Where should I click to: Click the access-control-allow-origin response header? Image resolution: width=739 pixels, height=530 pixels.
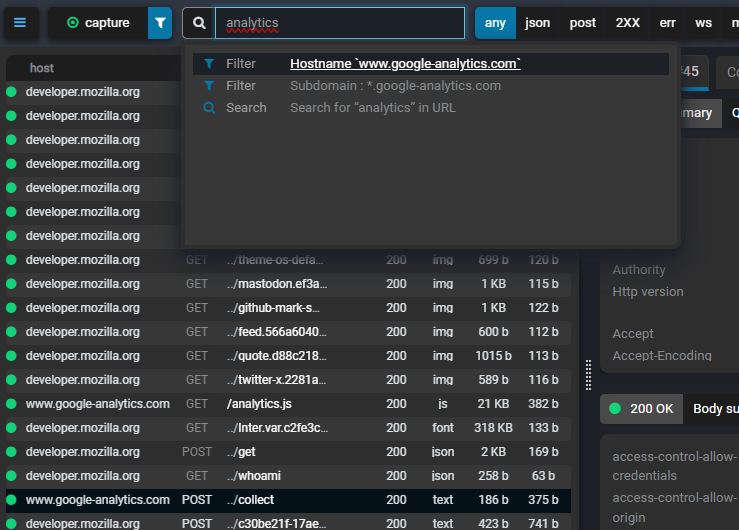point(674,507)
